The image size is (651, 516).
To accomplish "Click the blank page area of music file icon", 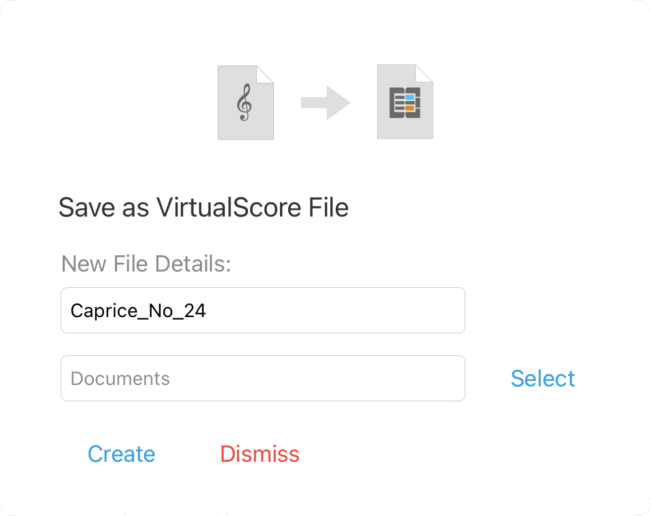I will click(245, 130).
